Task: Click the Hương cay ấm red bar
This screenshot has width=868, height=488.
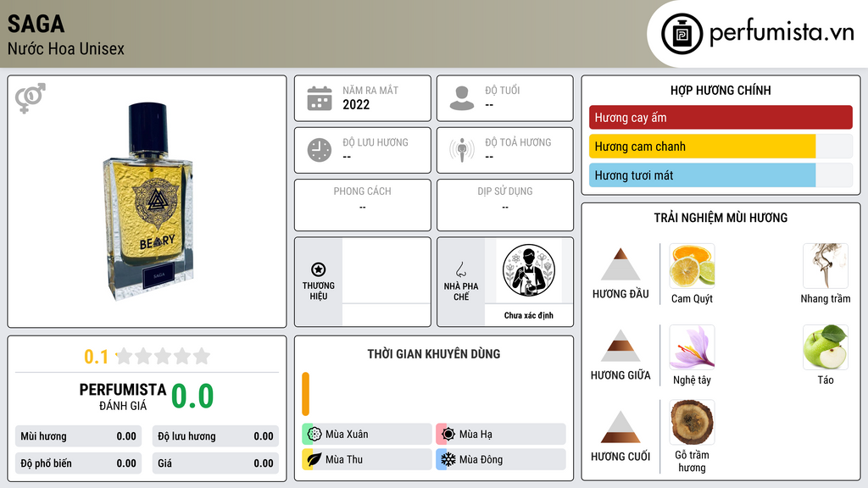Action: pyautogui.click(x=721, y=117)
